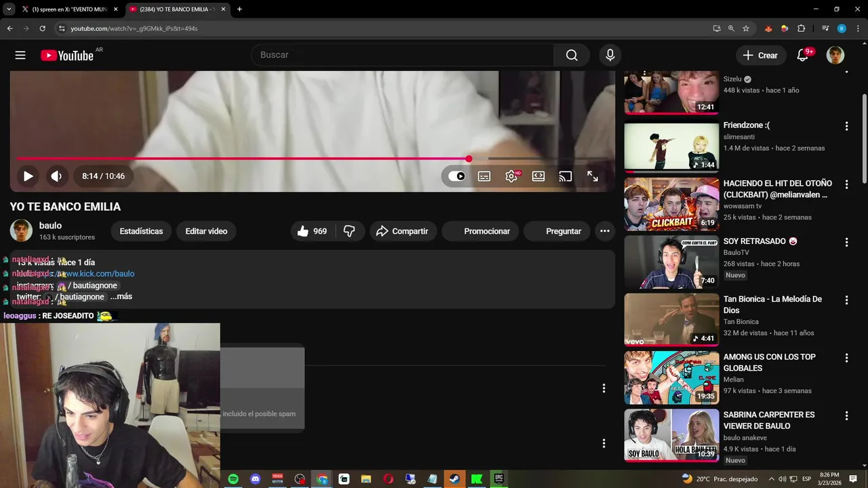This screenshot has height=488, width=868.
Task: Switch to the spreen en X tab
Action: (x=70, y=9)
